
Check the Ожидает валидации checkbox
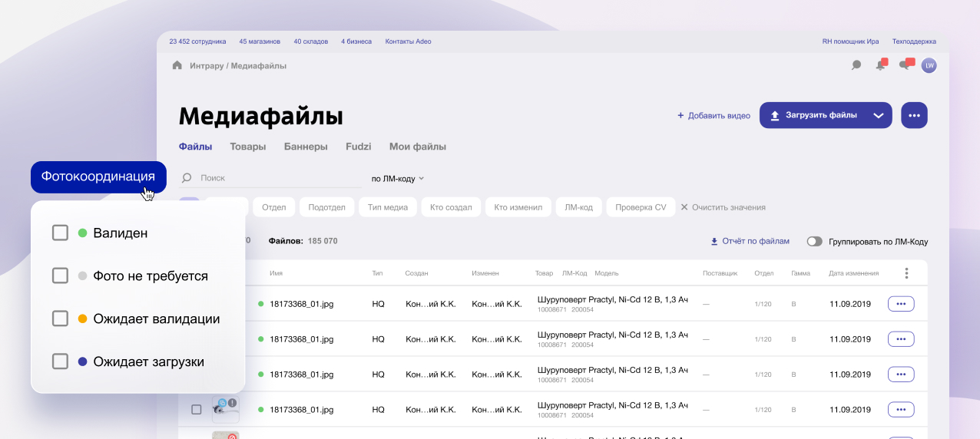[60, 319]
